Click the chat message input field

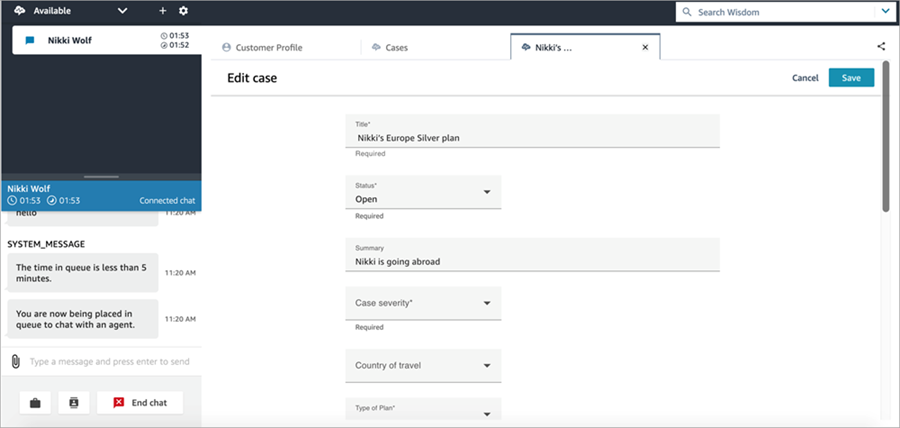(x=110, y=361)
